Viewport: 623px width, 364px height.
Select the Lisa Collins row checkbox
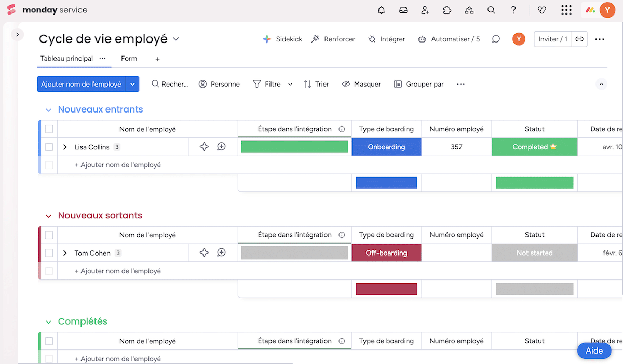[x=48, y=147]
